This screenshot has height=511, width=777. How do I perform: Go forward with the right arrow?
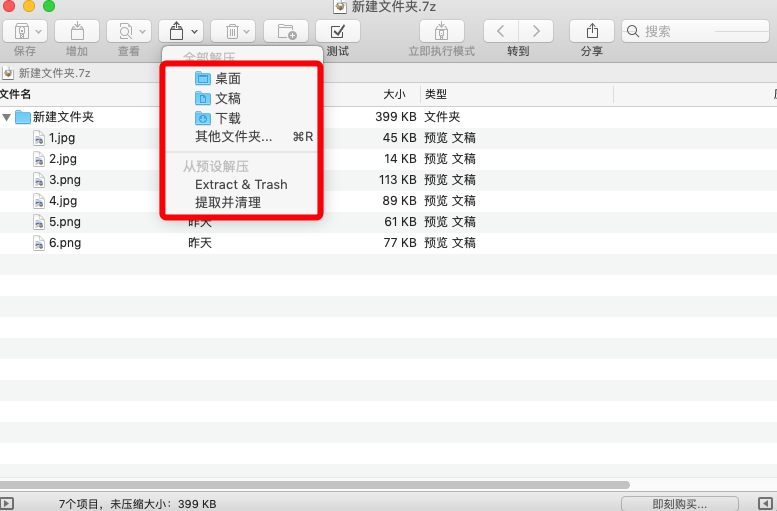(536, 31)
